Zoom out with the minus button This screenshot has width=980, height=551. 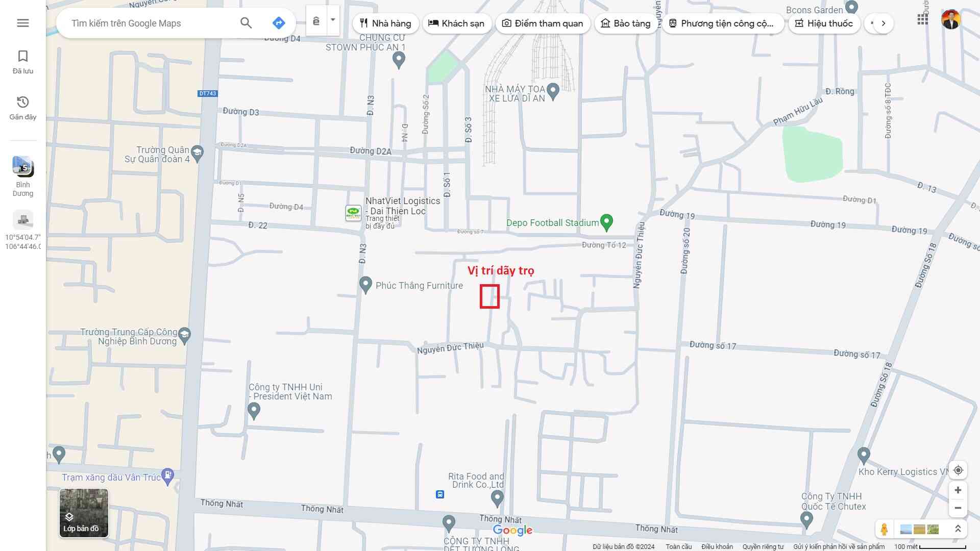[958, 508]
